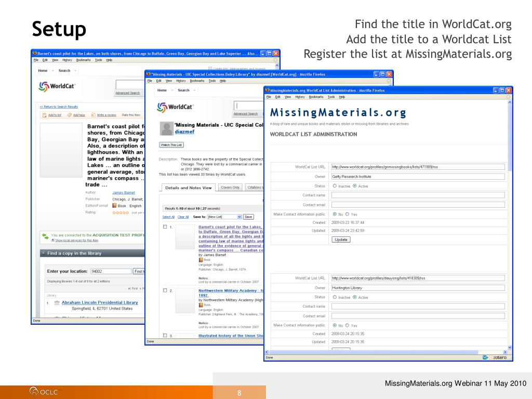
Task: Select Active status for Getty Research Institute
Action: coord(355,186)
